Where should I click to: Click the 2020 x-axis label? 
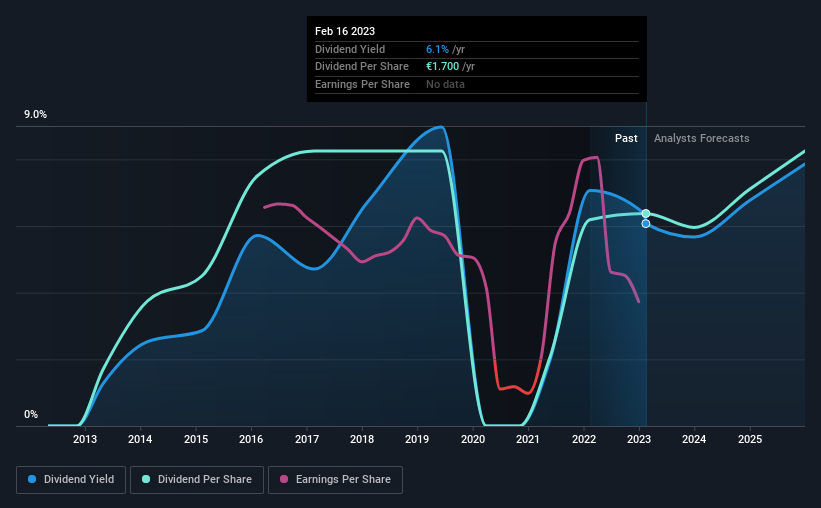pos(473,439)
